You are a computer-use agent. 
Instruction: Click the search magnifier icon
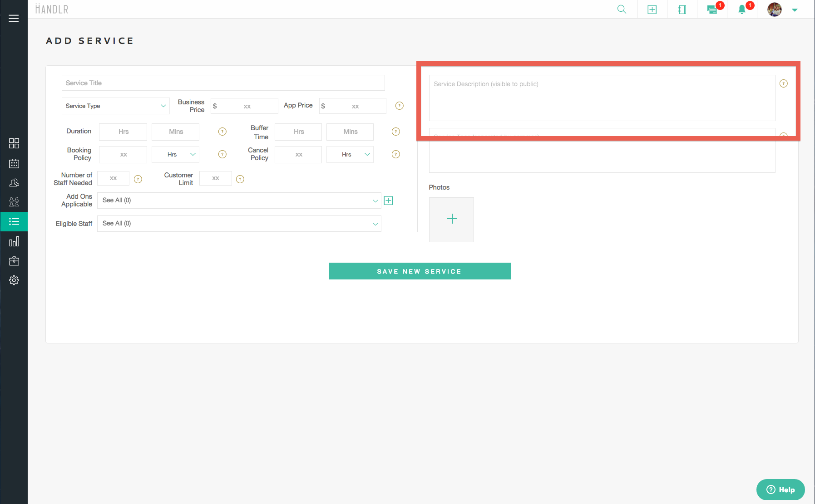(622, 10)
